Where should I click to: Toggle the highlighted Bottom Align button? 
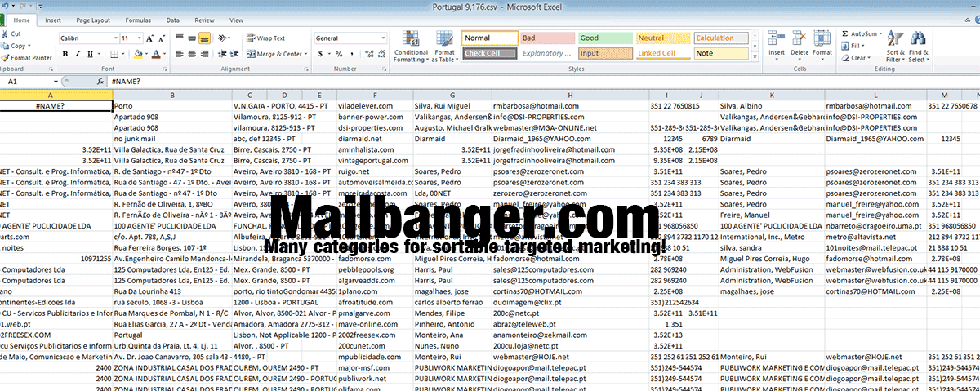205,38
